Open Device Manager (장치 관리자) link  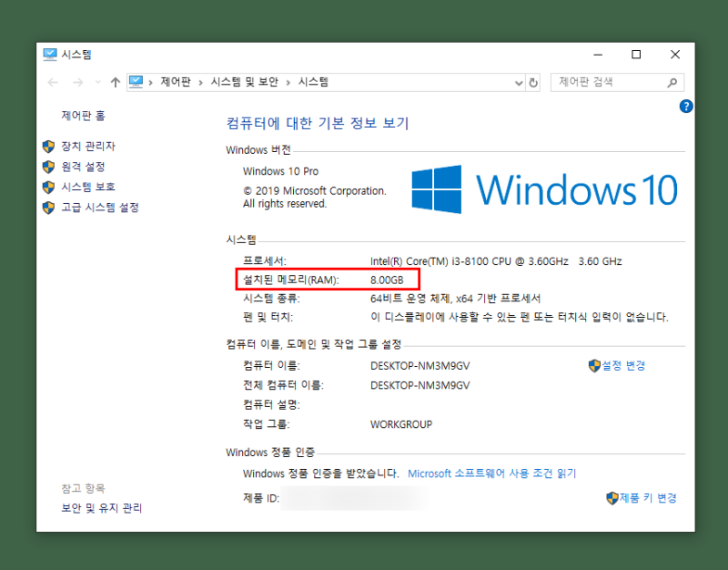tap(87, 147)
